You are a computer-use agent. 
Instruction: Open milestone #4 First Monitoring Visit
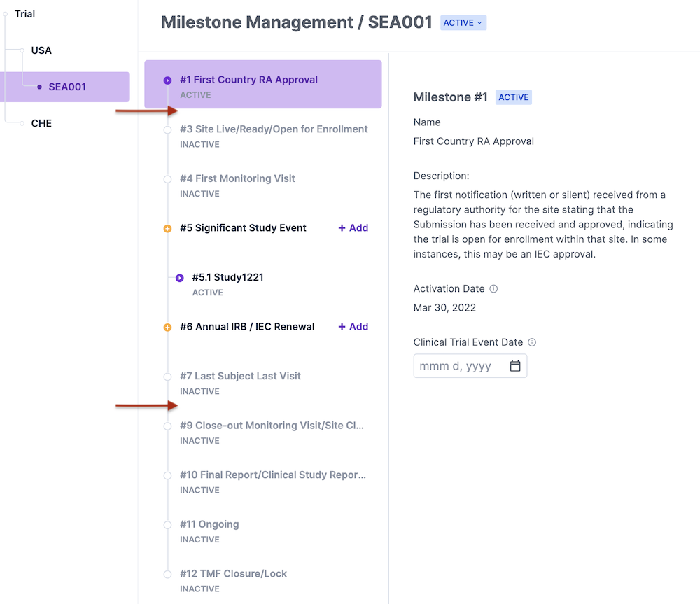tap(237, 178)
